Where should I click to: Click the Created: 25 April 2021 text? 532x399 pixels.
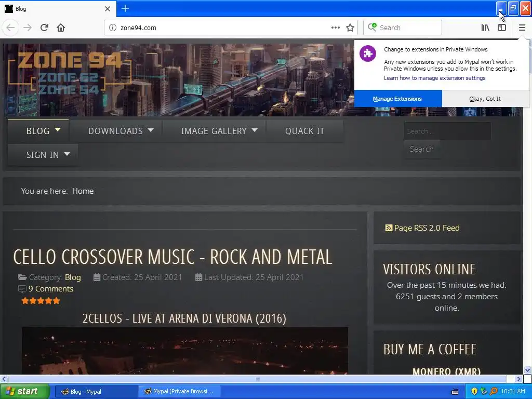142,277
